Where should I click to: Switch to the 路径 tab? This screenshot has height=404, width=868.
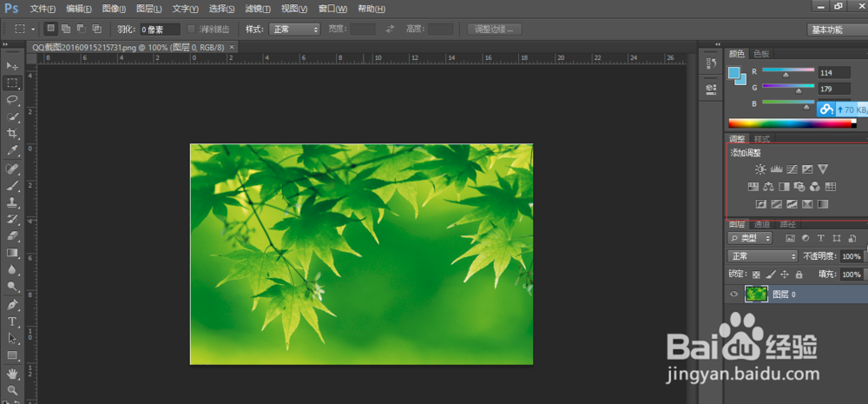coord(787,224)
